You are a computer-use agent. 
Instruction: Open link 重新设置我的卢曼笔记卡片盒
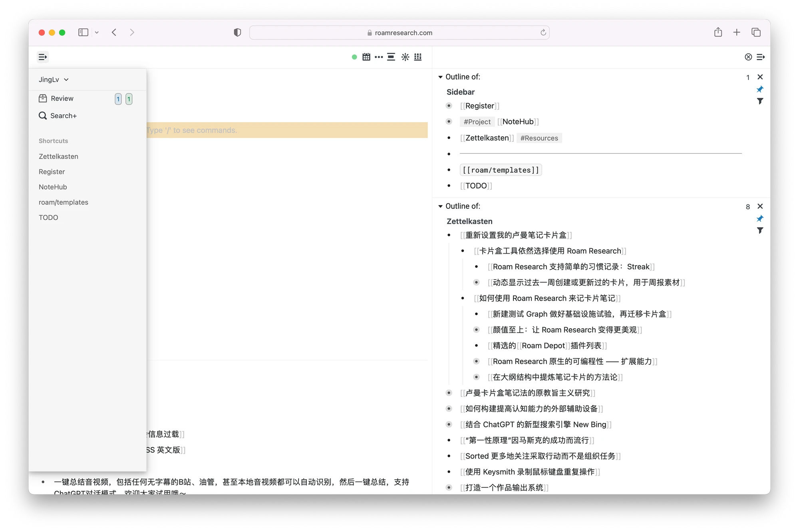point(516,235)
